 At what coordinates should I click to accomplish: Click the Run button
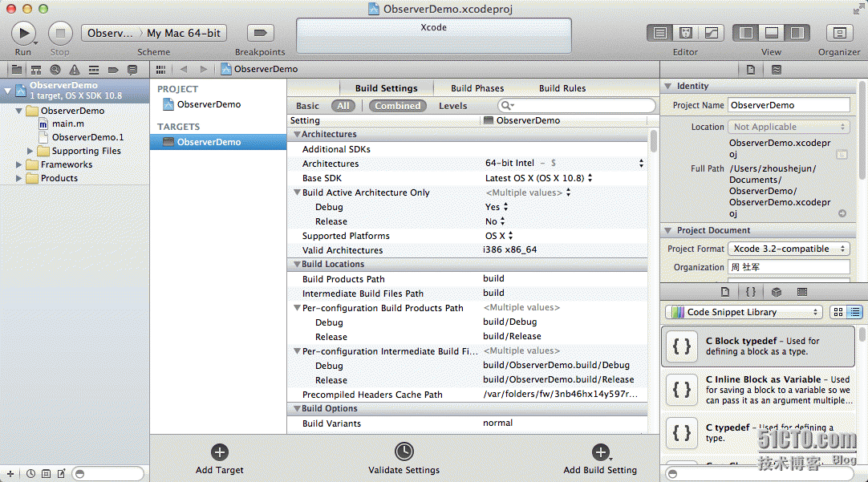(23, 33)
